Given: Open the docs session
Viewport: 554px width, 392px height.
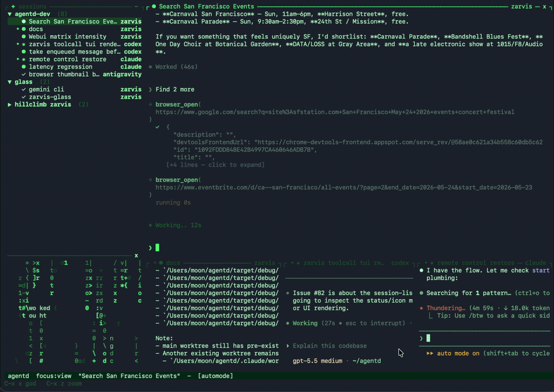Looking at the screenshot, I should 74,29.
